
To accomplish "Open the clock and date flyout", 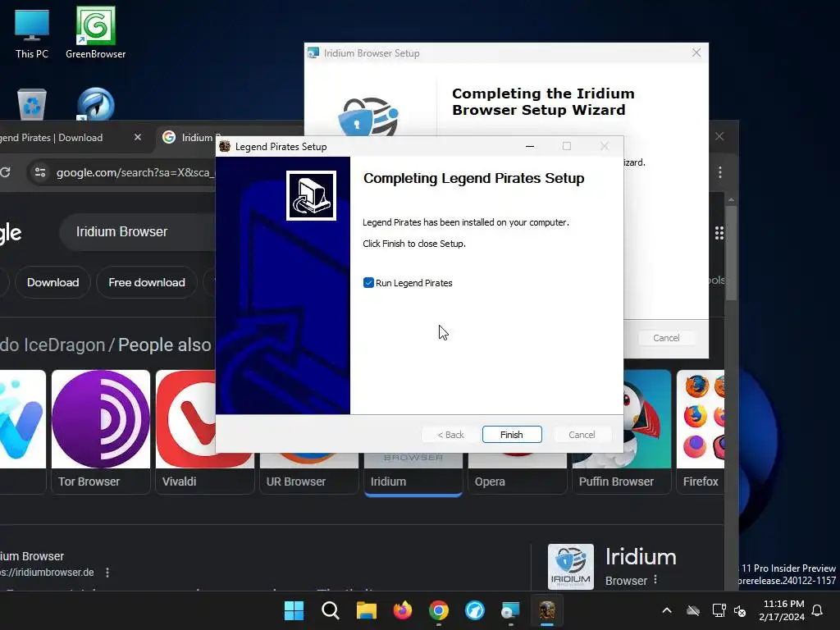I will click(782, 610).
